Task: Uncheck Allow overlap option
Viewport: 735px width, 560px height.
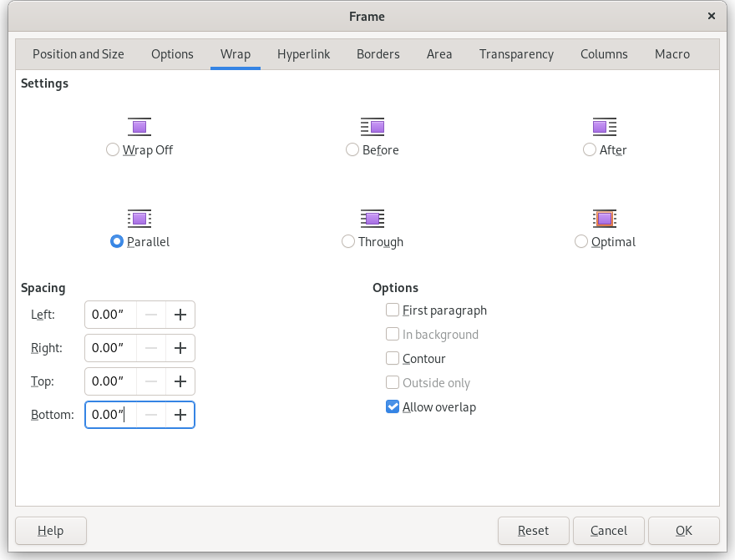Action: click(x=393, y=407)
